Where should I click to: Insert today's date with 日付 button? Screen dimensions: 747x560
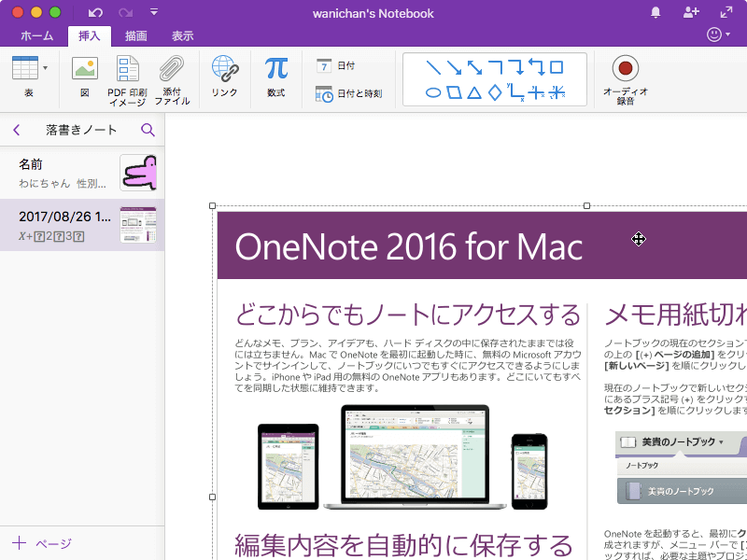(336, 65)
